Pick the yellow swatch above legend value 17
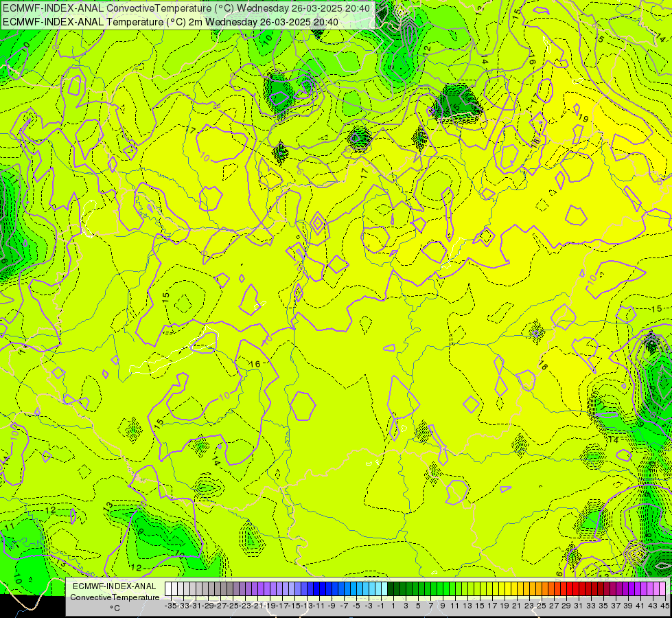This screenshot has width=672, height=618. coord(489,588)
